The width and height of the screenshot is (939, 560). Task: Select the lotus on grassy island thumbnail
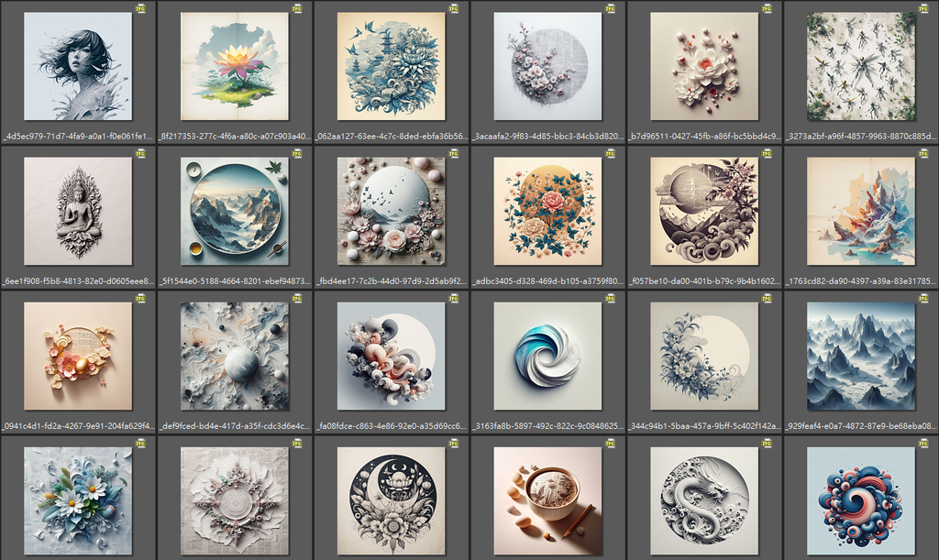[x=235, y=66]
